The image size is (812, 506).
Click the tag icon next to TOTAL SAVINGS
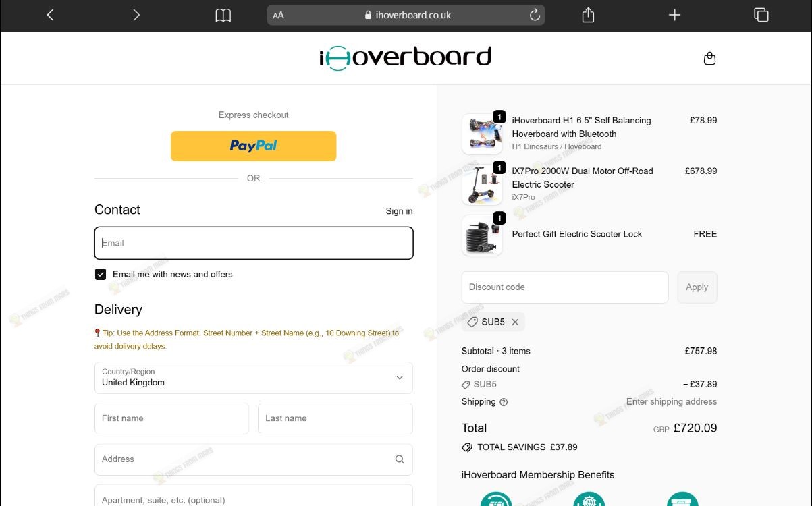point(467,447)
